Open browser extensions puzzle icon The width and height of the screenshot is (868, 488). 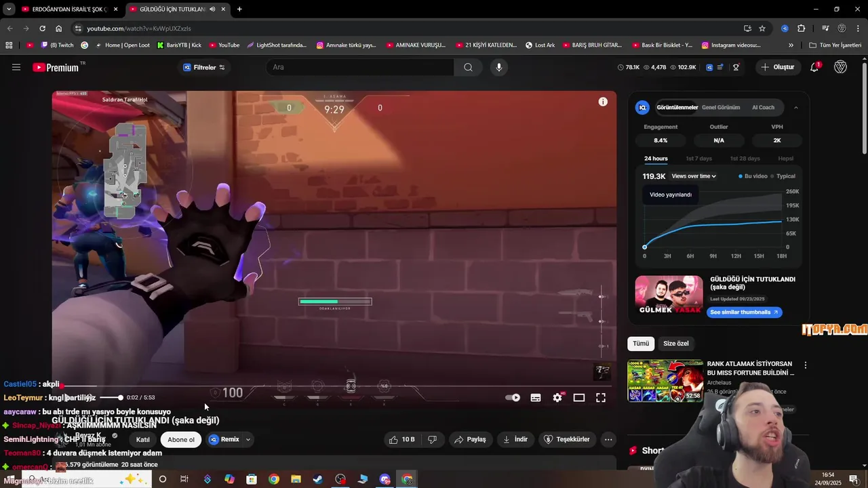802,28
